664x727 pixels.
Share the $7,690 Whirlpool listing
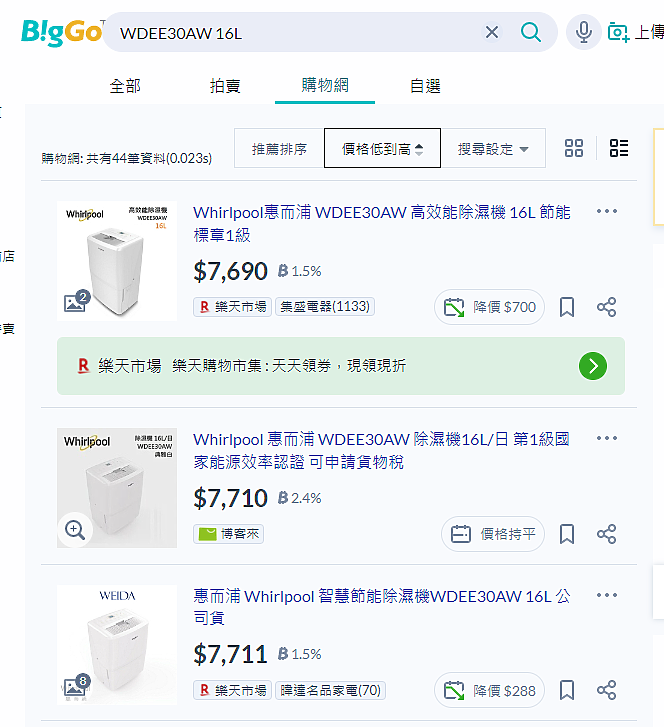click(606, 307)
